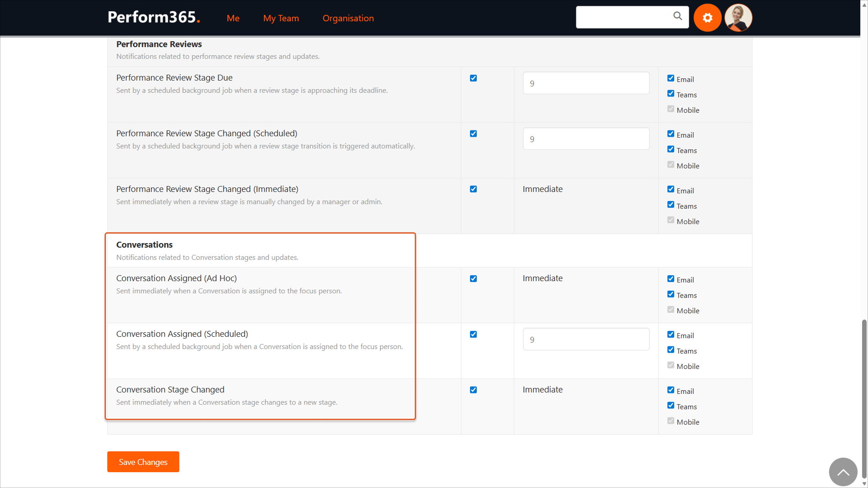Screen dimensions: 868x488
Task: Click the scroll-to-top arrow button
Action: [843, 472]
